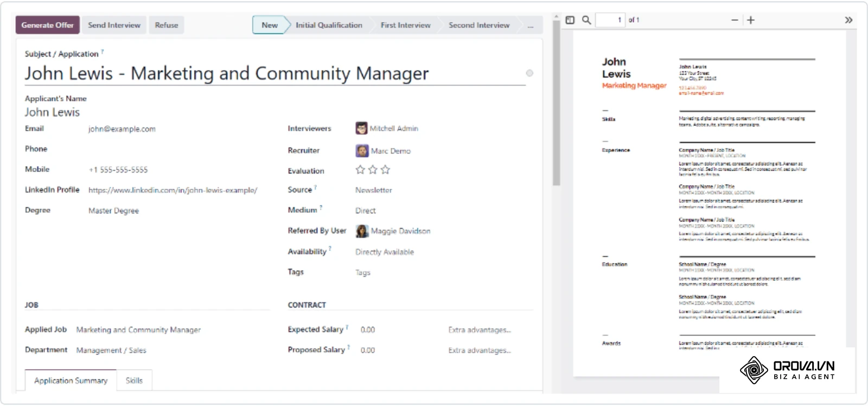Open the PDF search magnifier
The height and width of the screenshot is (406, 868).
click(x=586, y=20)
